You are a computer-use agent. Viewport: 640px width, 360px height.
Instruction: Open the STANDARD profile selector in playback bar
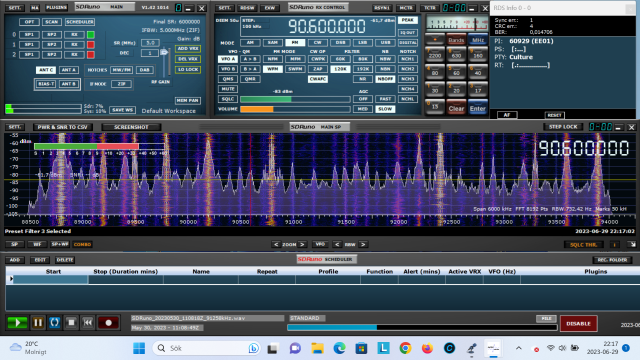click(307, 318)
